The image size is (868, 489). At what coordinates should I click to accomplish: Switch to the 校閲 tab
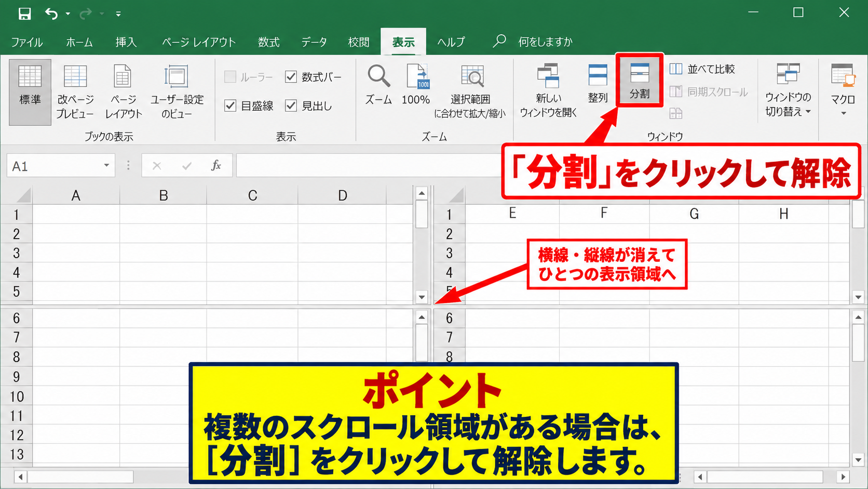tap(359, 42)
